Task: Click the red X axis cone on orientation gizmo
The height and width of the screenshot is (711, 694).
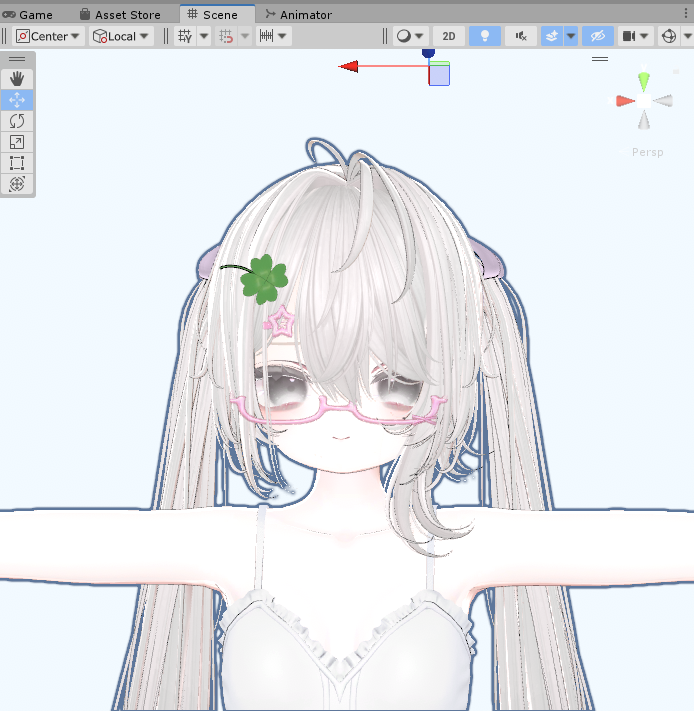Action: tap(625, 101)
